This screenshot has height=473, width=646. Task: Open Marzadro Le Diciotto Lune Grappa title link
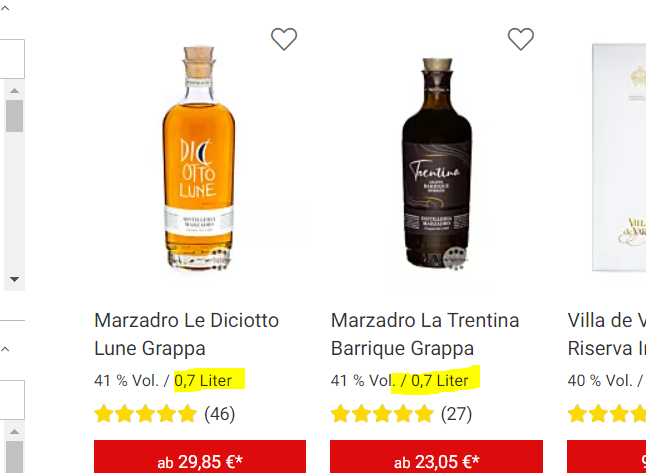click(186, 334)
